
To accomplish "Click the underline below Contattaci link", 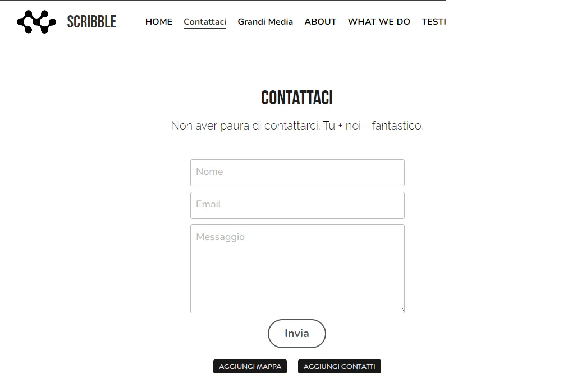I will click(x=204, y=29).
